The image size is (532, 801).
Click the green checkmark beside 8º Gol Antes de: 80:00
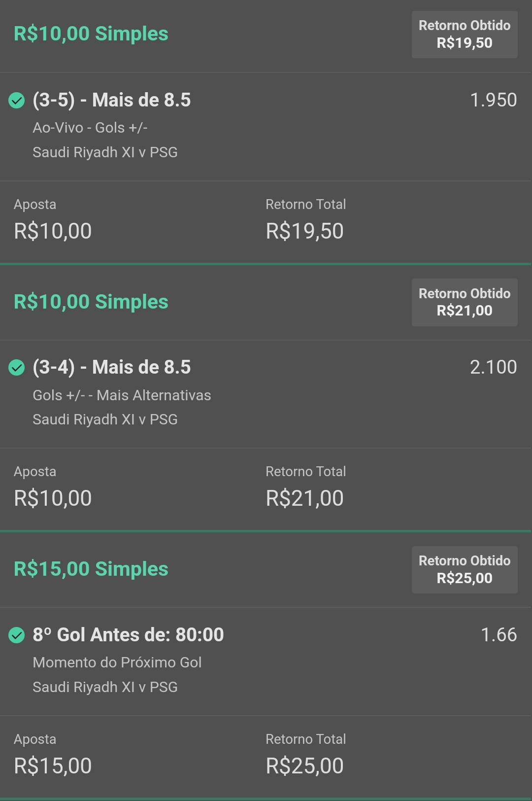pos(17,635)
